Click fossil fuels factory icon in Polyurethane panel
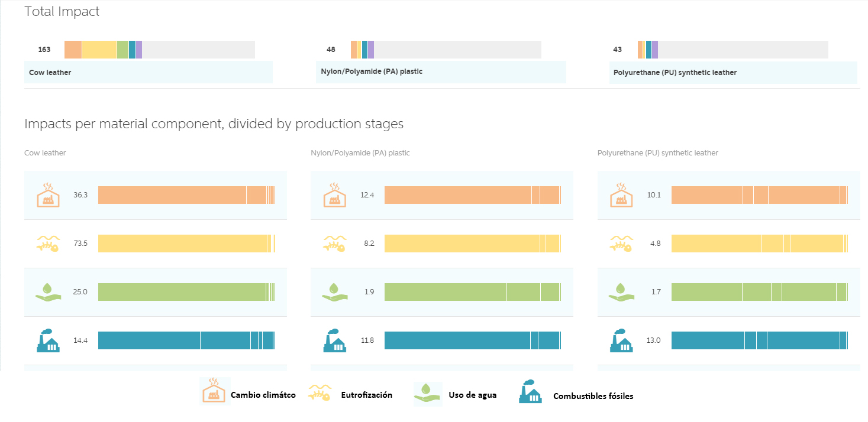Viewport: 868px width, 422px height. click(x=621, y=340)
